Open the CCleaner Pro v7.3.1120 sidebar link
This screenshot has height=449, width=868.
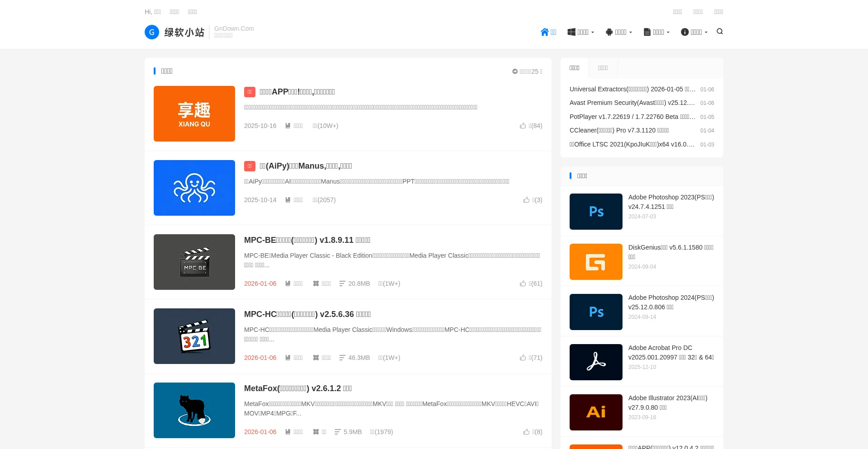619,130
